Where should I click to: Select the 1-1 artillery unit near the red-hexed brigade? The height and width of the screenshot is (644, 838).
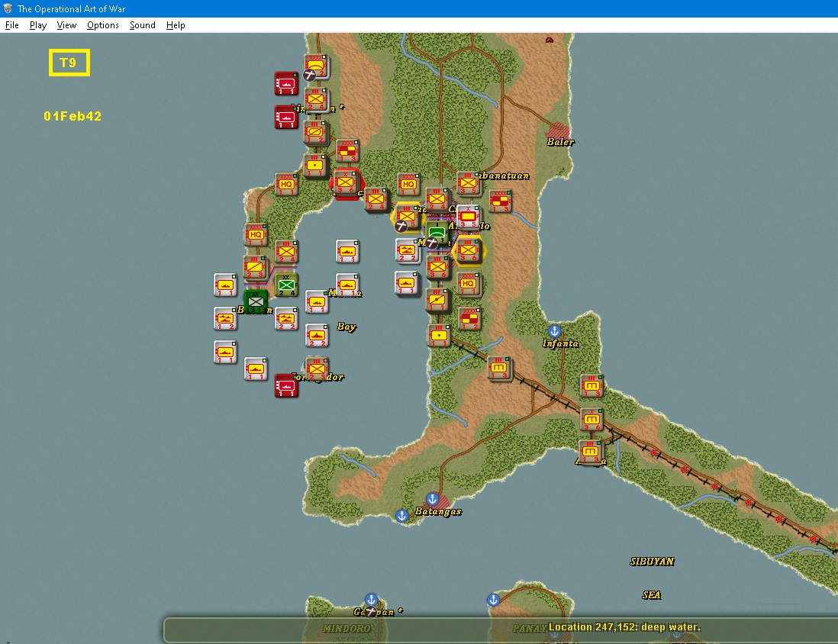tap(315, 166)
